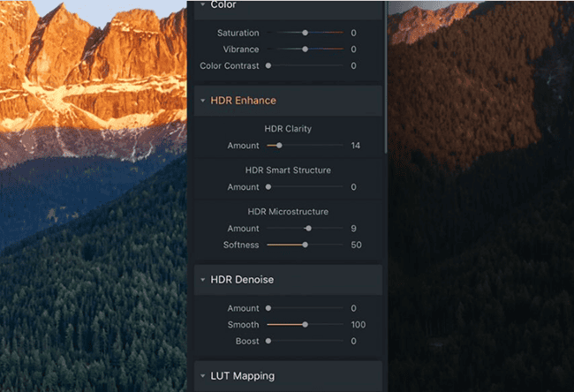Click the Vibrance slider handle
The height and width of the screenshot is (392, 574).
(305, 49)
